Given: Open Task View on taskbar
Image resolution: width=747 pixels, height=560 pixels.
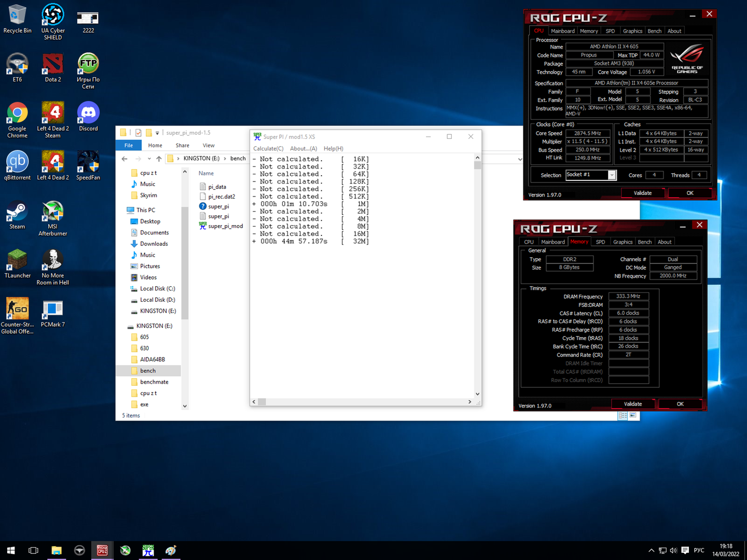Looking at the screenshot, I should (x=34, y=551).
